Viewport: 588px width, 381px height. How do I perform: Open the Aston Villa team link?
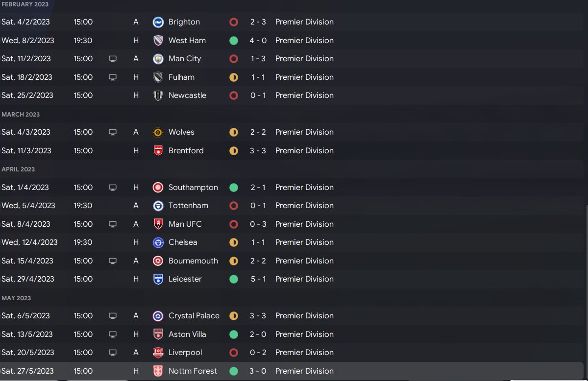pos(187,334)
